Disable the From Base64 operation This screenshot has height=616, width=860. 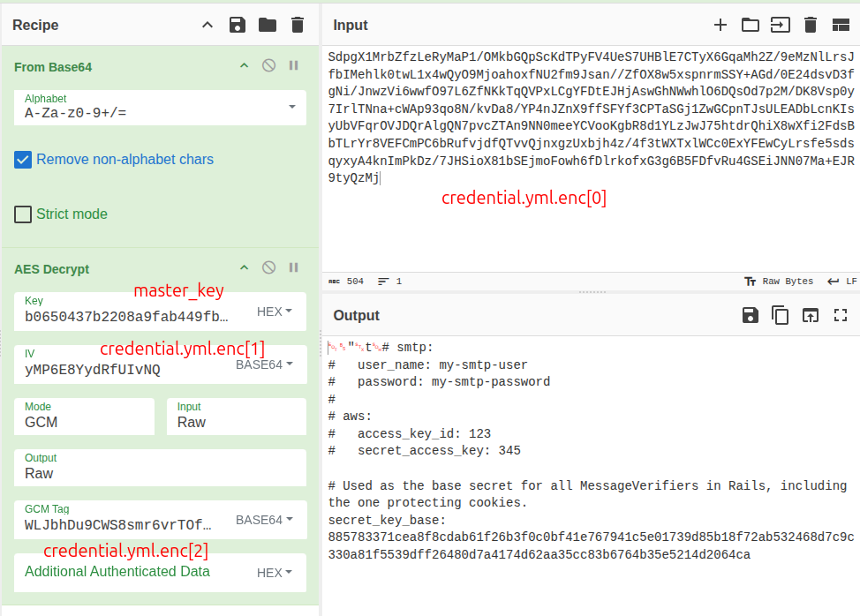(x=268, y=66)
